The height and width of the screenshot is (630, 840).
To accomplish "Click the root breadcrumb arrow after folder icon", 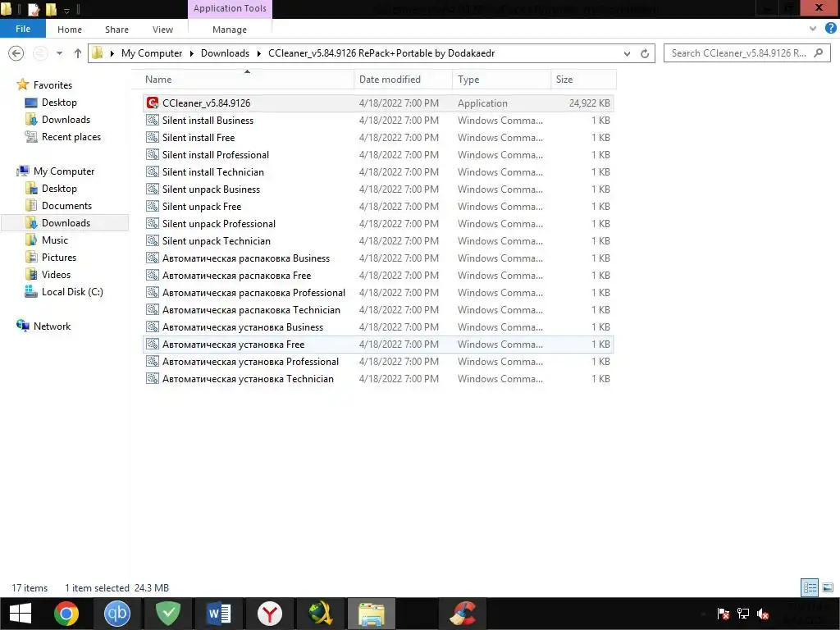I will pyautogui.click(x=112, y=53).
